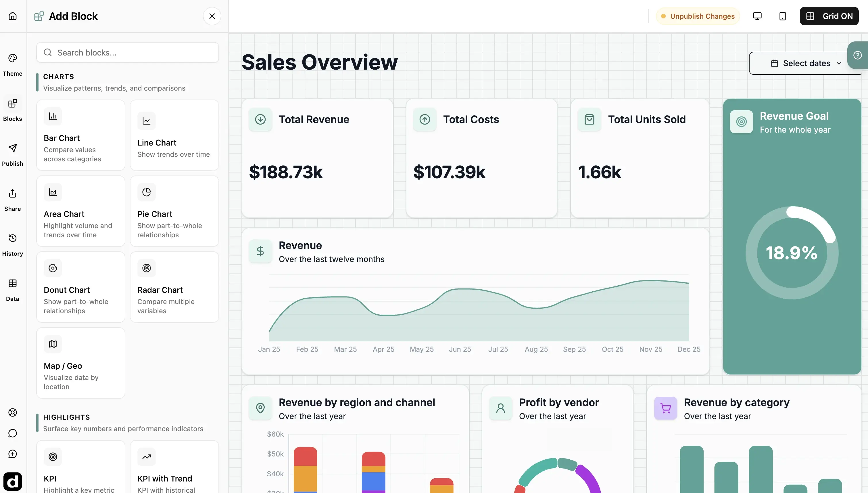Add a Radar Chart block
The height and width of the screenshot is (493, 868).
pyautogui.click(x=174, y=287)
